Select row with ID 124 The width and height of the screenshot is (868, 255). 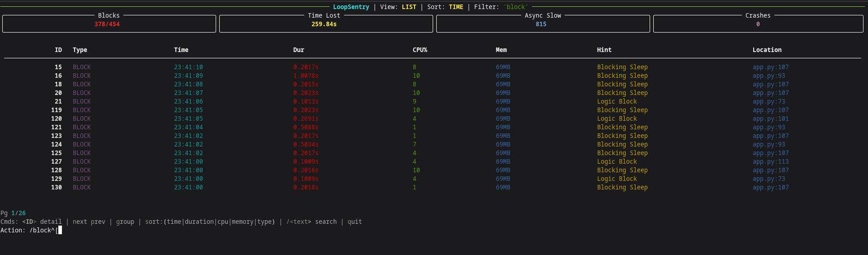click(433, 145)
